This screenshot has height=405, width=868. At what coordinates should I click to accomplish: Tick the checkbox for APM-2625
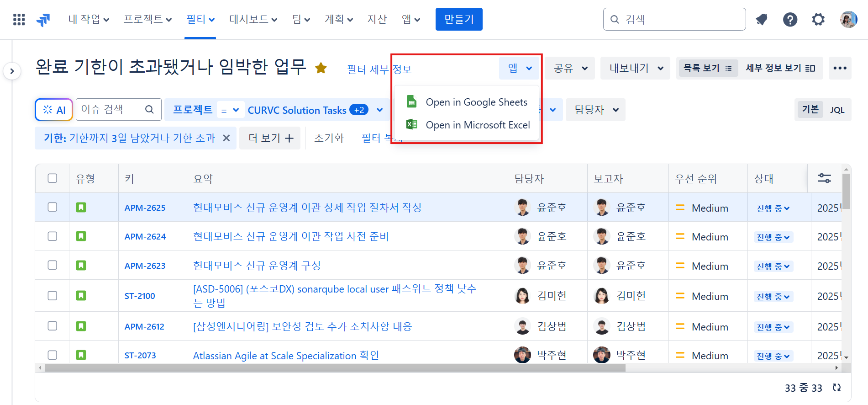coord(53,207)
